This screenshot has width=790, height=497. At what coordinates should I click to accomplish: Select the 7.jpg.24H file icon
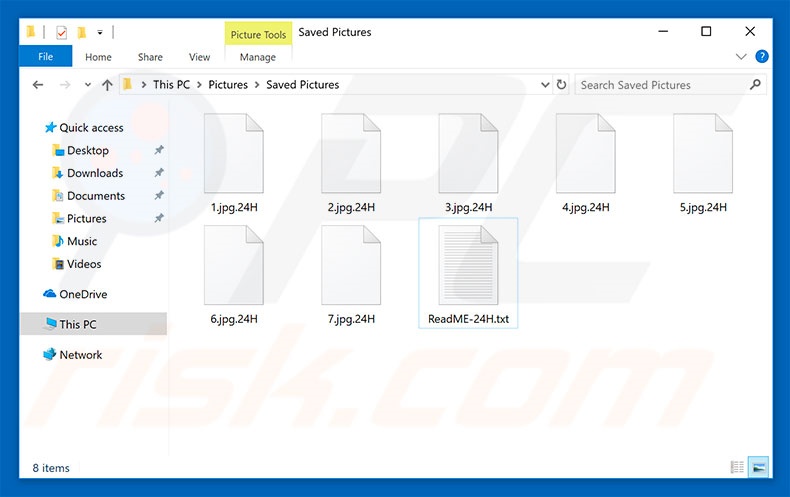point(351,265)
